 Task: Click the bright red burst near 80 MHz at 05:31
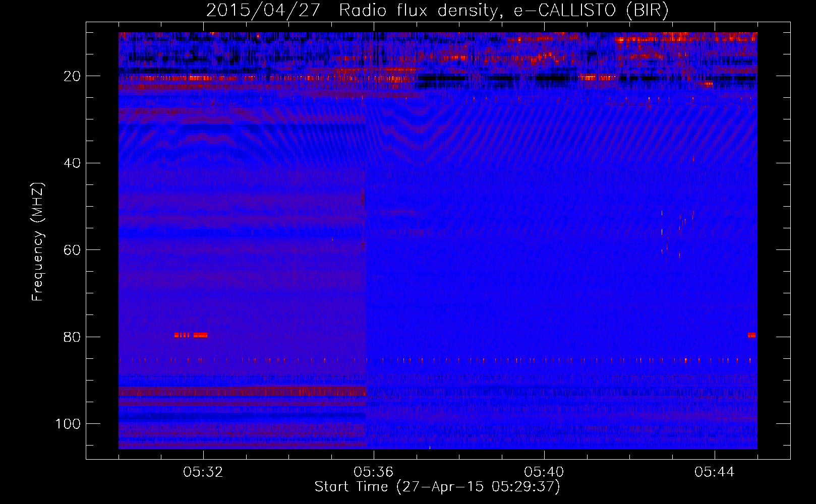tap(191, 335)
